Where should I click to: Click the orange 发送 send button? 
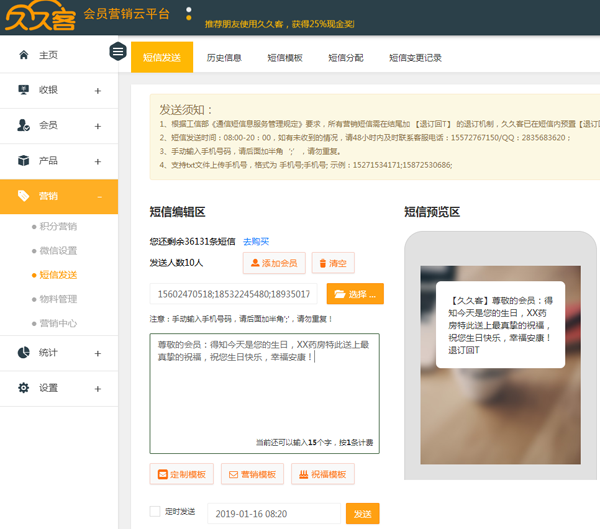[362, 513]
